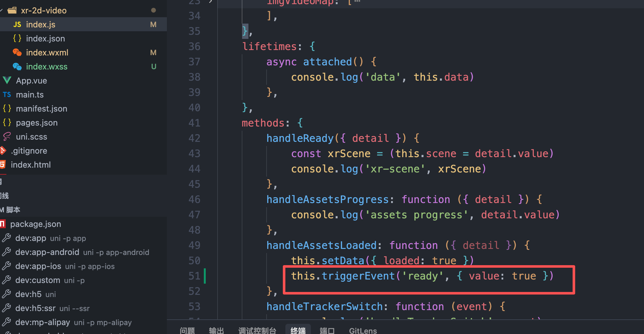Screen dimensions: 644x334
Task: Click 'async attached()' on line 37
Action: 315,62
